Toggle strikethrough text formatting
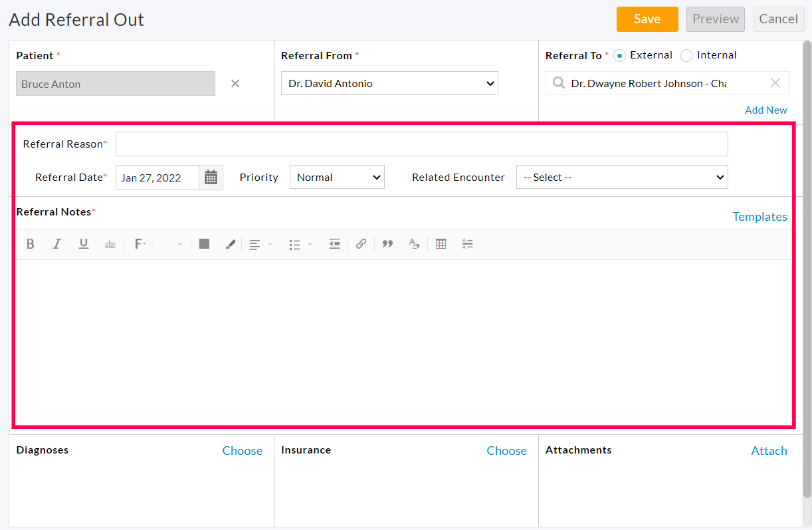 point(110,243)
